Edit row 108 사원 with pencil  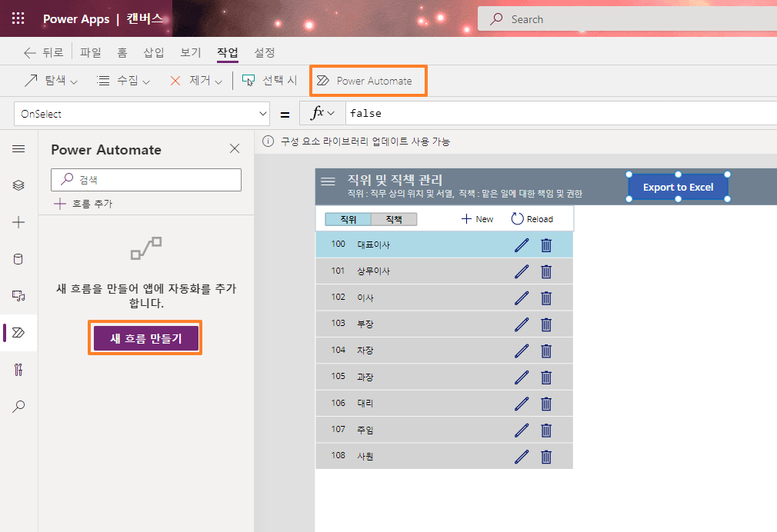(522, 457)
